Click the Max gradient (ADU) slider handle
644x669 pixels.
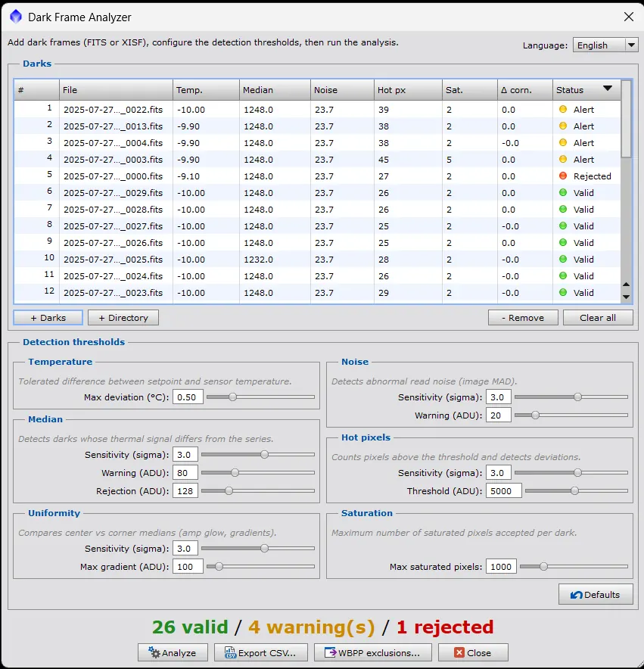click(219, 567)
